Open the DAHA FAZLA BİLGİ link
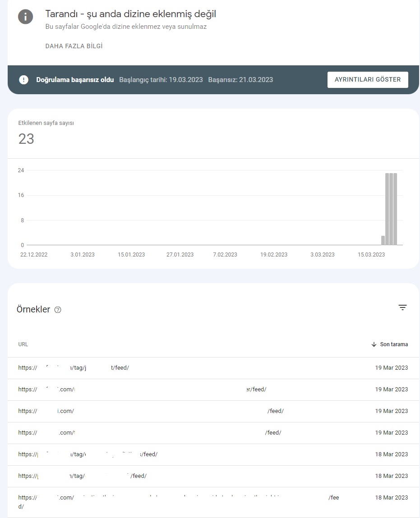This screenshot has width=420, height=518. point(74,46)
